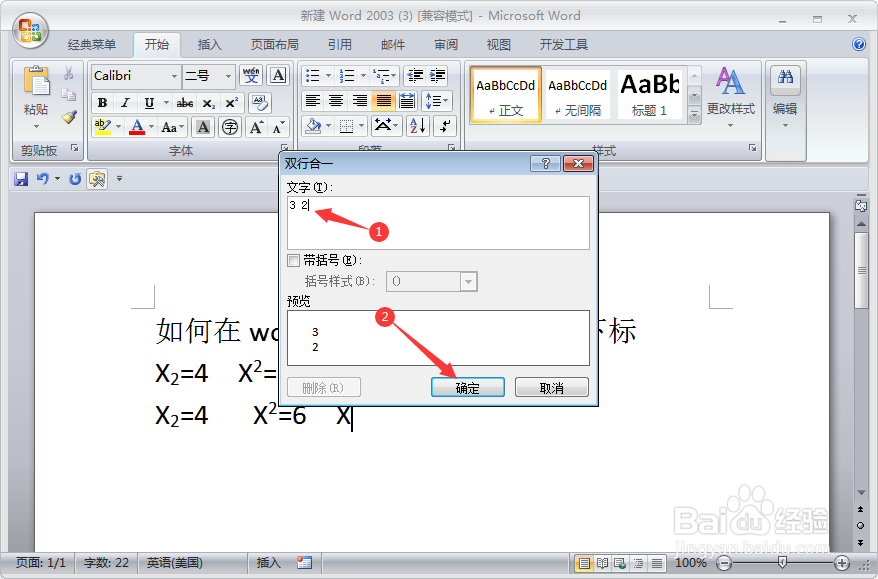Image resolution: width=878 pixels, height=579 pixels.
Task: Click the 文字 text input box
Action: tap(438, 222)
